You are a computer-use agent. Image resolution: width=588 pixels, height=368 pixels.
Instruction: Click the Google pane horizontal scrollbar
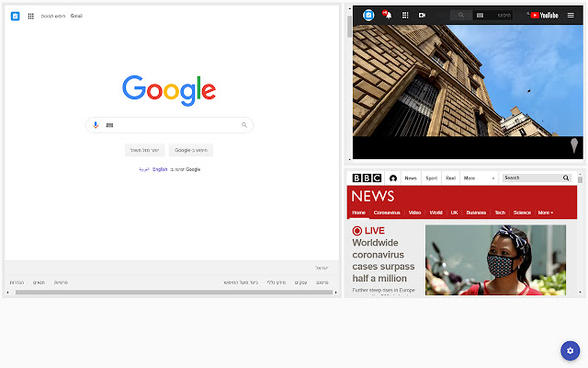[174, 293]
